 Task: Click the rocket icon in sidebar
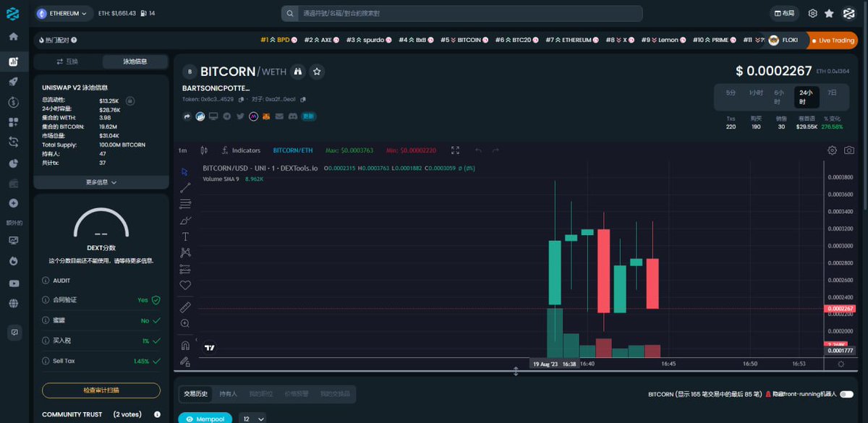tap(13, 82)
